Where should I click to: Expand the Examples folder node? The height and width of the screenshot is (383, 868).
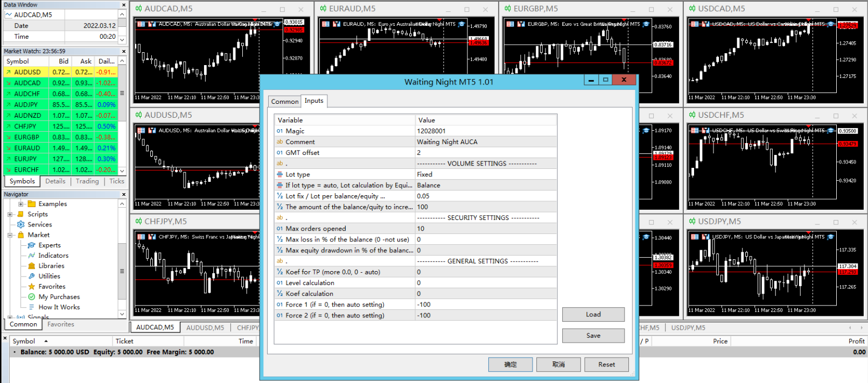tap(21, 204)
